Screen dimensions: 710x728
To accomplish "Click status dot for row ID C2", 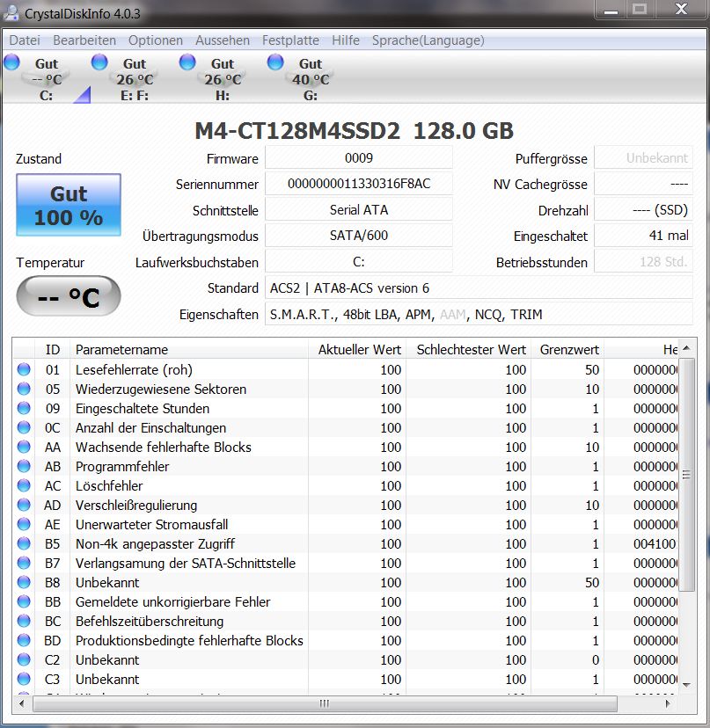I will (24, 659).
